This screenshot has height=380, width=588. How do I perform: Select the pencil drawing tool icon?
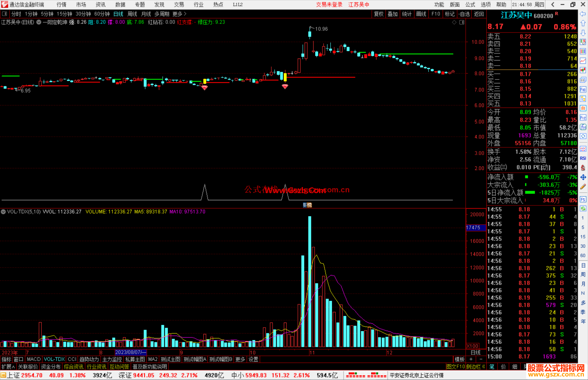(583, 187)
